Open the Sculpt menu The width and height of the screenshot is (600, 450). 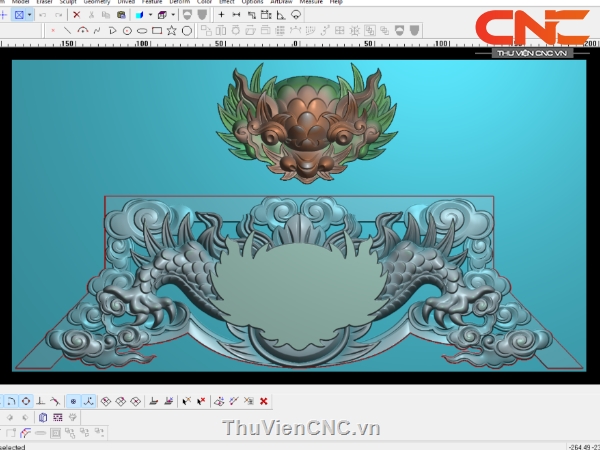tap(67, 2)
